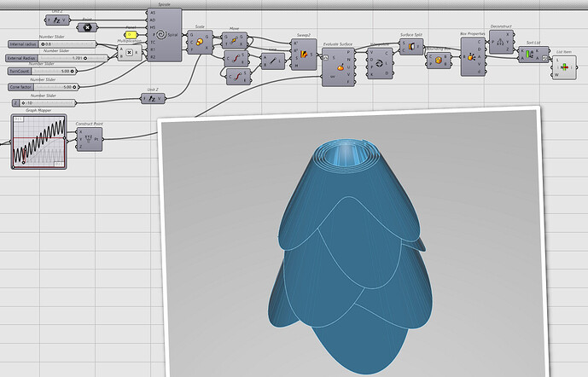Click the Bounding Box component icon

click(x=438, y=60)
